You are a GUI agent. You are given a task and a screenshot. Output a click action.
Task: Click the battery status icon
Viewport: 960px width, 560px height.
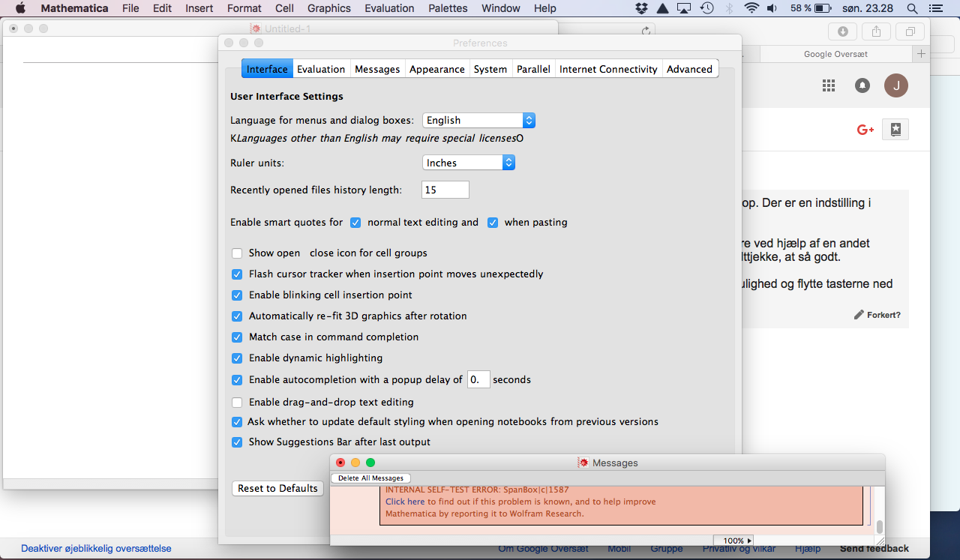[x=823, y=8]
